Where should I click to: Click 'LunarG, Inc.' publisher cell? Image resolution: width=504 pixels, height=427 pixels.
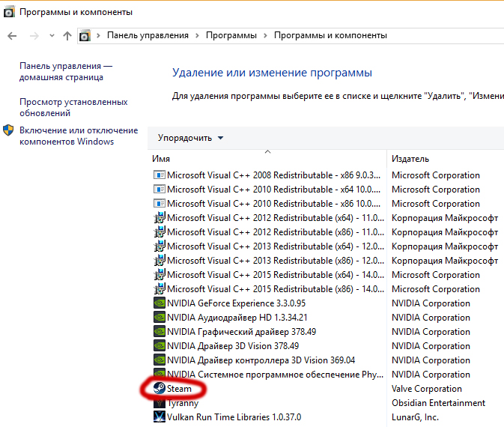[x=415, y=417]
